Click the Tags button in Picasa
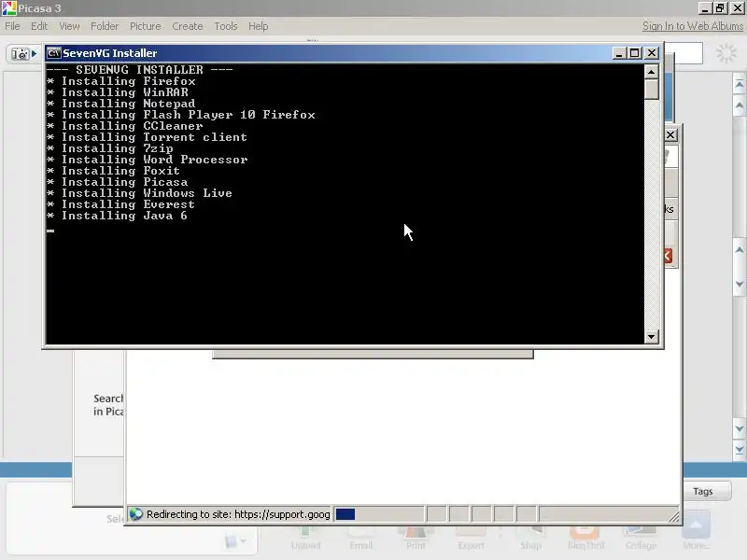 coord(703,491)
